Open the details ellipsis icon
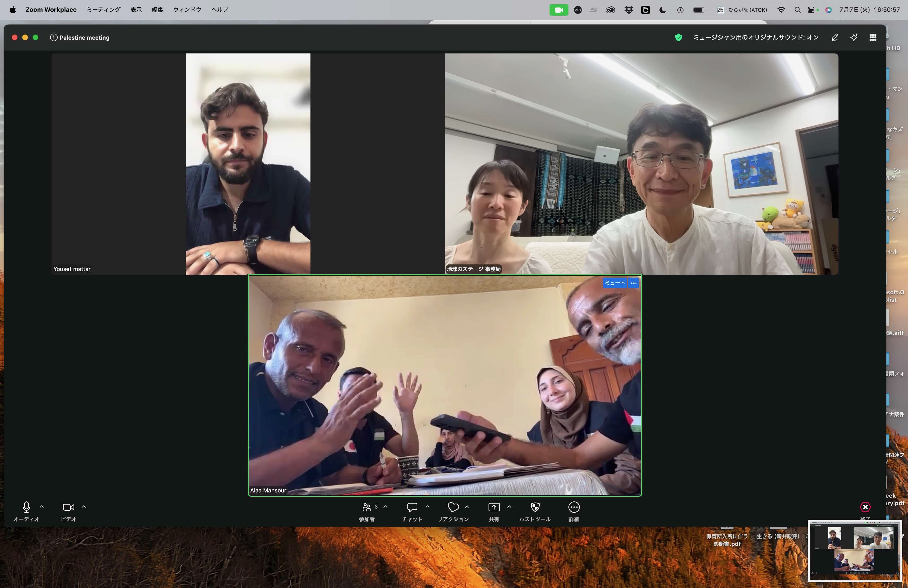 point(574,507)
